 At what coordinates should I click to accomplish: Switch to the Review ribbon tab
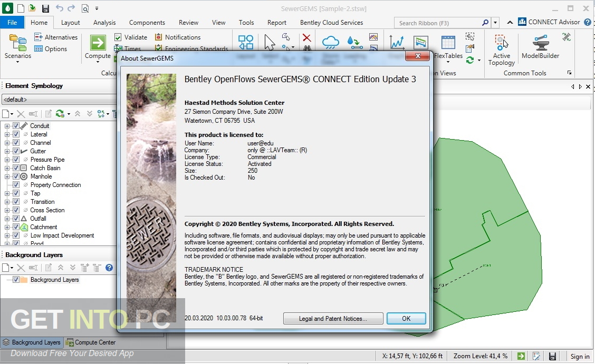tap(188, 23)
